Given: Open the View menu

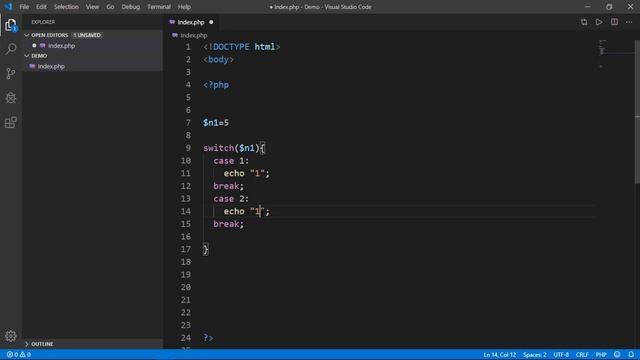Looking at the screenshot, I should coord(92,7).
